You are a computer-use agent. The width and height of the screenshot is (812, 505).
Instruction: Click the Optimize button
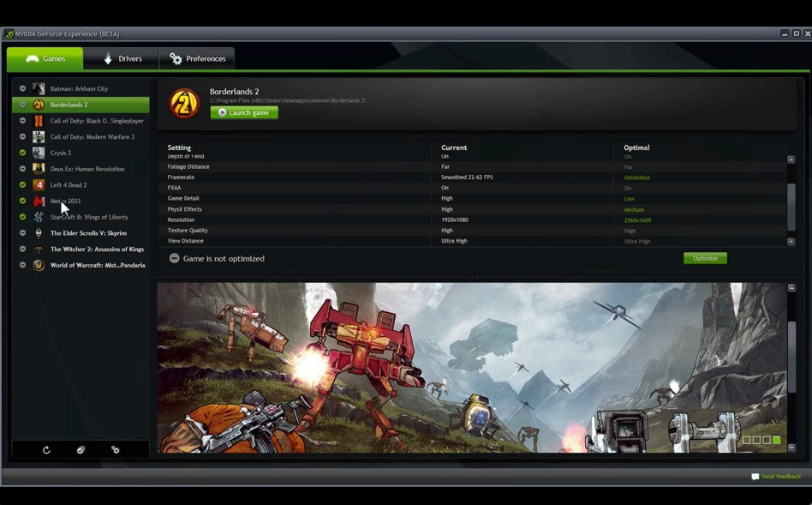coord(704,258)
